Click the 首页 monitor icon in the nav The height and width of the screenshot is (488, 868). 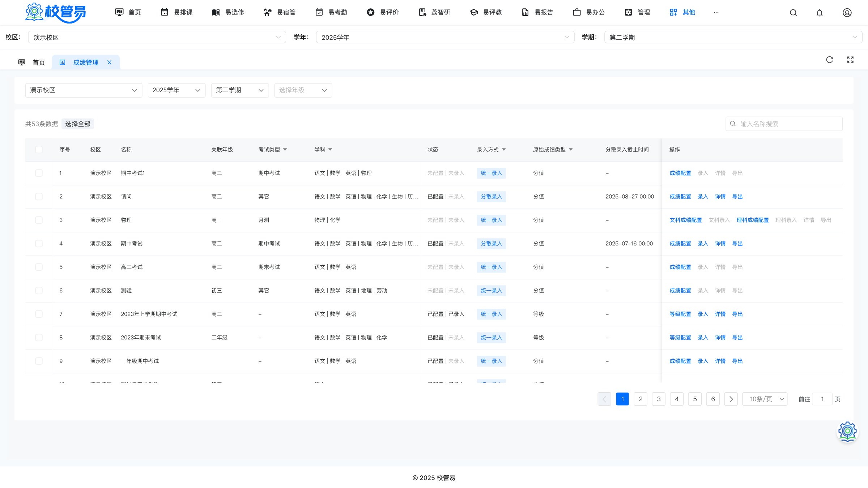119,12
